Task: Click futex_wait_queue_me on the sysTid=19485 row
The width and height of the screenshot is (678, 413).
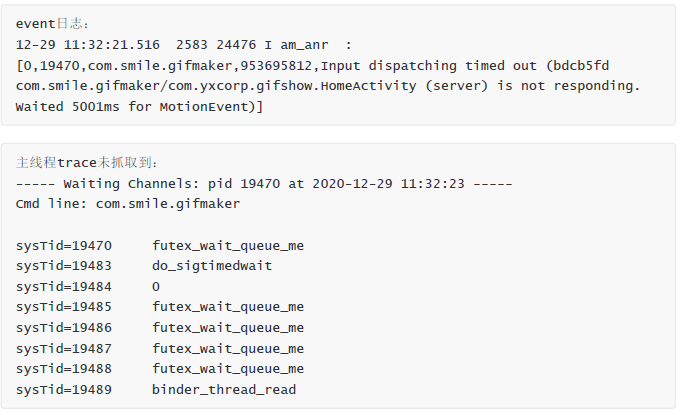Action: tap(228, 307)
